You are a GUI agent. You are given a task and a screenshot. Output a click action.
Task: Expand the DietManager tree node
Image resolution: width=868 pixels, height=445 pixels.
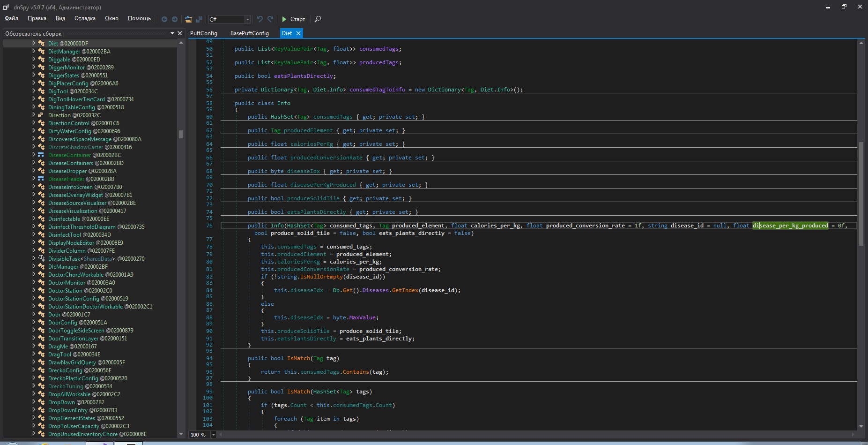pos(34,51)
